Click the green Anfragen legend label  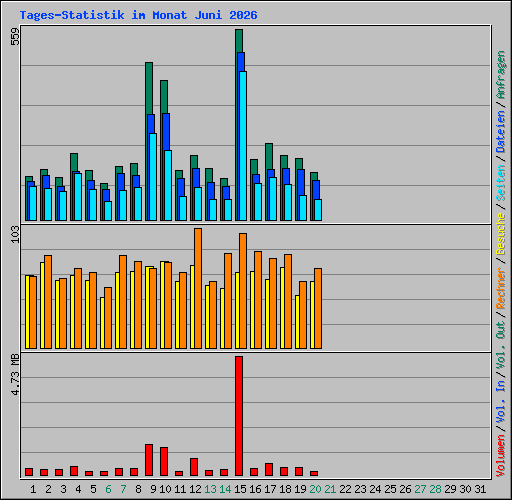click(501, 75)
